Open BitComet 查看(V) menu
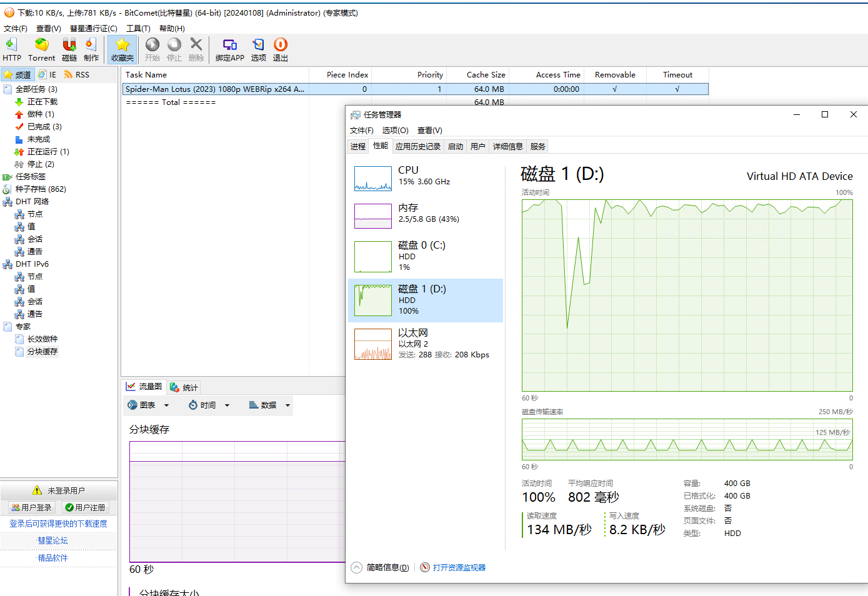The image size is (868, 596). coord(49,28)
